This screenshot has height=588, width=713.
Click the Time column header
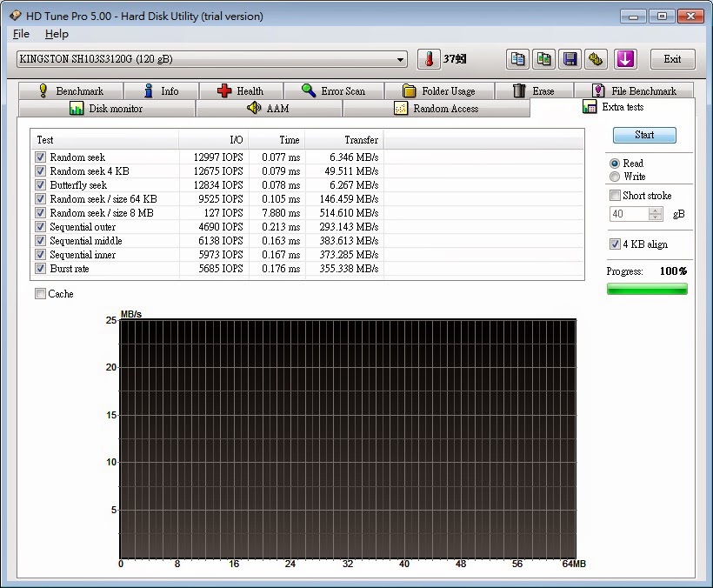point(277,140)
